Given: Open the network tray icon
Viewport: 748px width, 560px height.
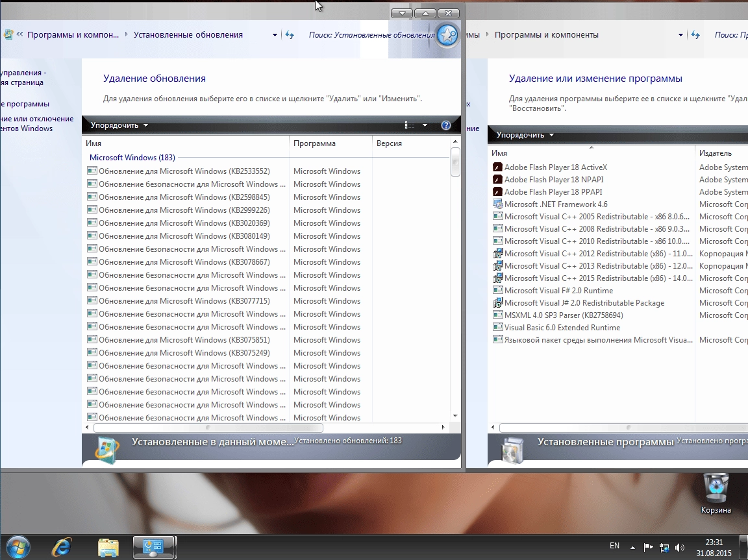Looking at the screenshot, I should tap(664, 547).
